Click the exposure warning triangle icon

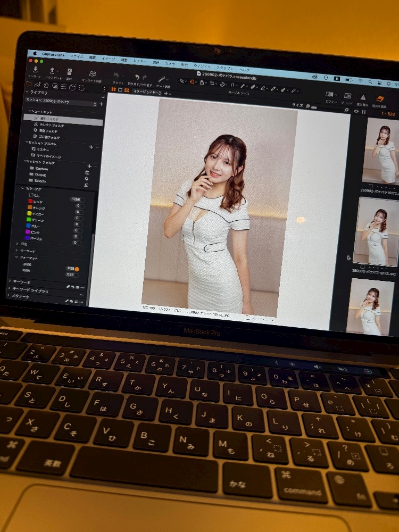(363, 98)
